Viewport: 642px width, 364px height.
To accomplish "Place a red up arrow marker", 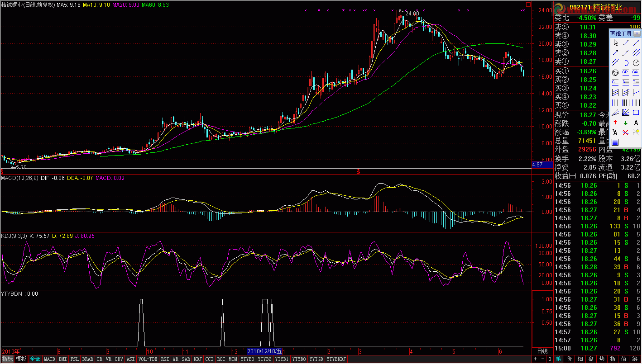I will pyautogui.click(x=616, y=123).
